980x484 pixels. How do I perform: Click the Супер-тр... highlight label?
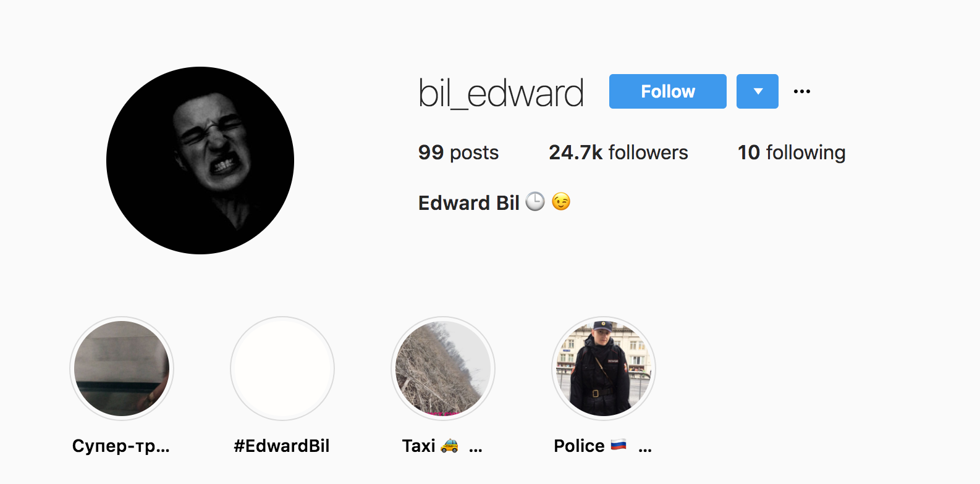[x=121, y=446]
